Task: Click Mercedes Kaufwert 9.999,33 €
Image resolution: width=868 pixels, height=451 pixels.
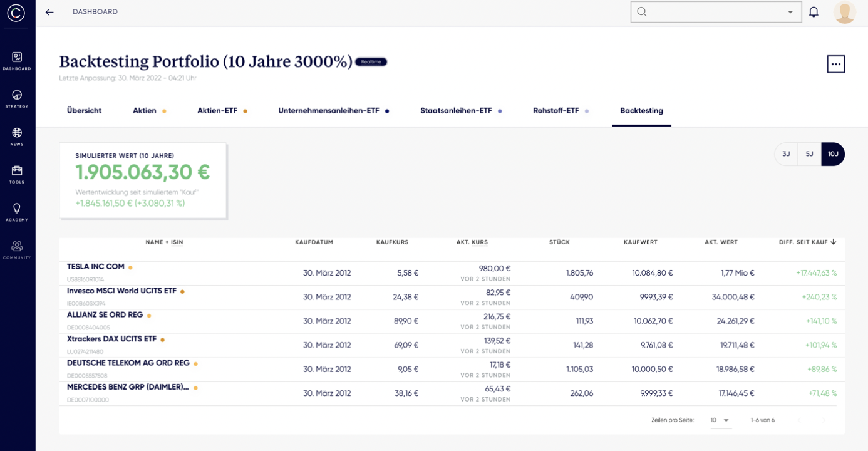Action: tap(656, 393)
